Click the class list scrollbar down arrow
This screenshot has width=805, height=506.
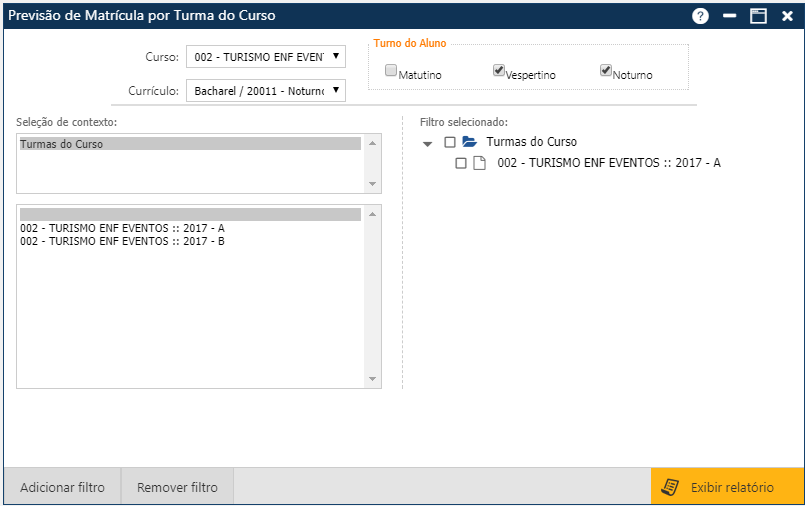(374, 380)
